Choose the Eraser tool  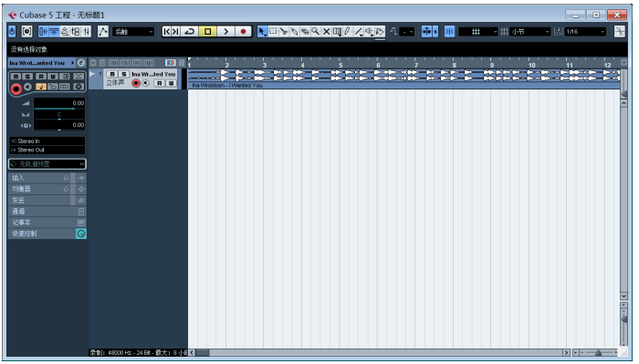click(x=305, y=31)
